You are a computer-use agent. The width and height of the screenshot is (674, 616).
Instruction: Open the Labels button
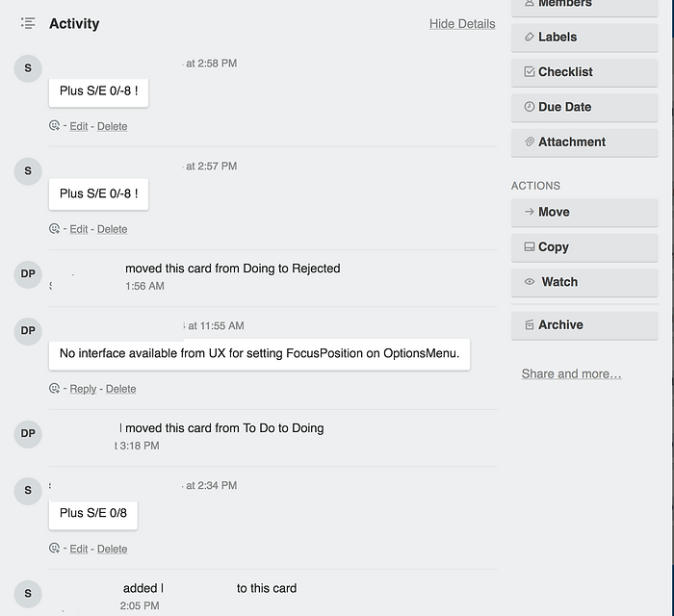(x=584, y=38)
